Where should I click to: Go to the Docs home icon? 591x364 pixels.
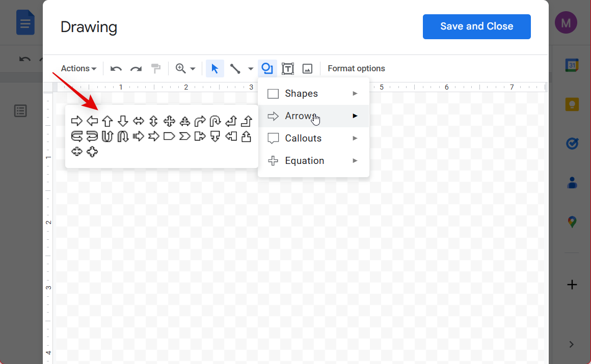(25, 22)
